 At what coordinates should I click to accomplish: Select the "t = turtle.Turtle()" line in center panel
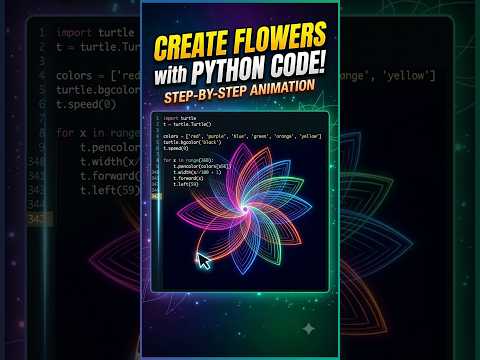tap(187, 124)
